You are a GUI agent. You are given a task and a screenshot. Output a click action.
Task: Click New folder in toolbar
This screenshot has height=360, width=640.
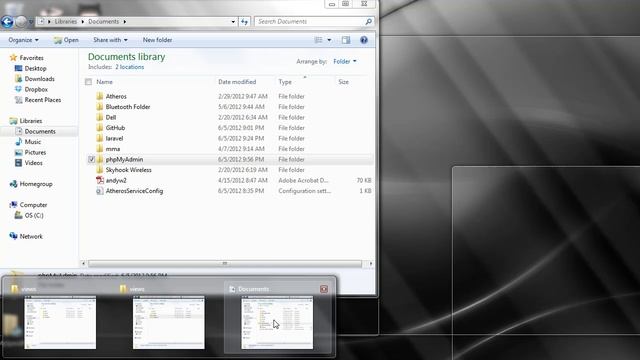tap(157, 40)
